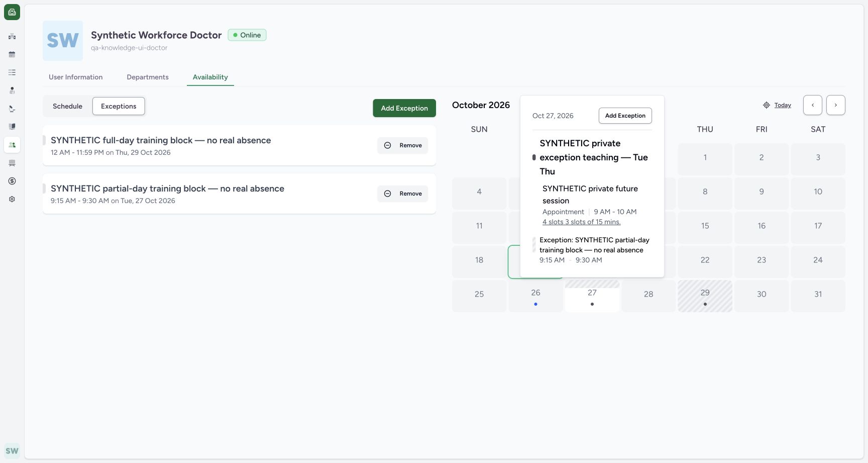Go to previous month with left chevron
This screenshot has height=463, width=868.
tap(813, 105)
